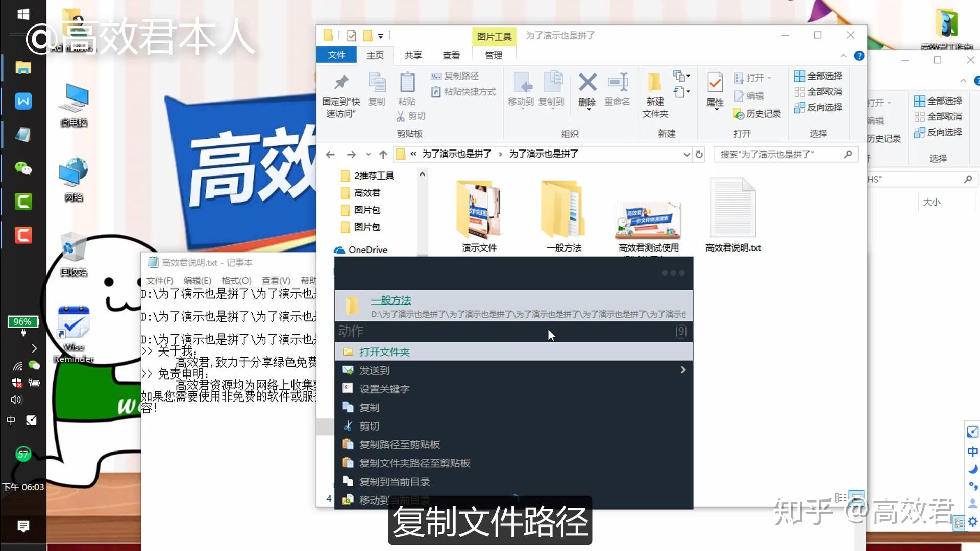Screen dimensions: 980x551
Task: Click Edit (编辑) in the Open group
Action: tap(749, 96)
